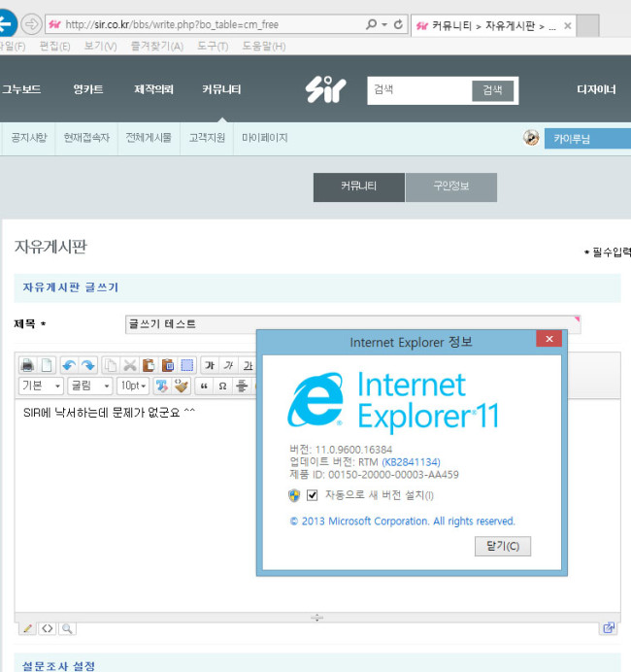Click the site 검색 search input field
The height and width of the screenshot is (672, 631).
419,90
